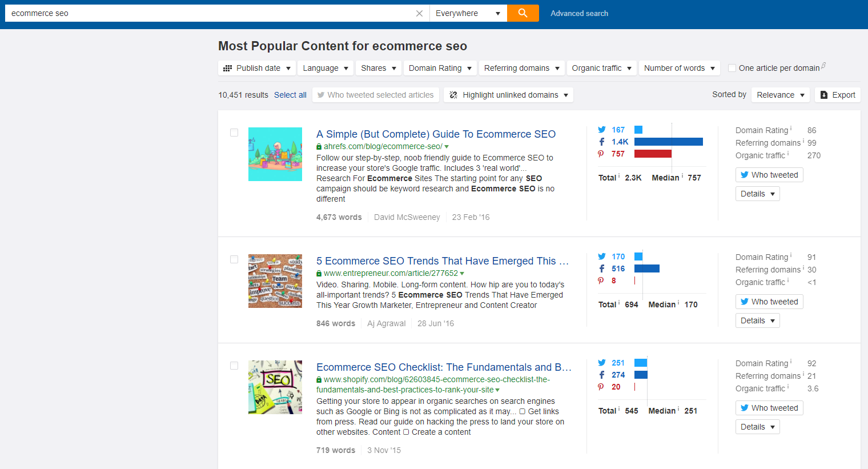Open Advanced search link
The image size is (868, 469).
tap(579, 13)
